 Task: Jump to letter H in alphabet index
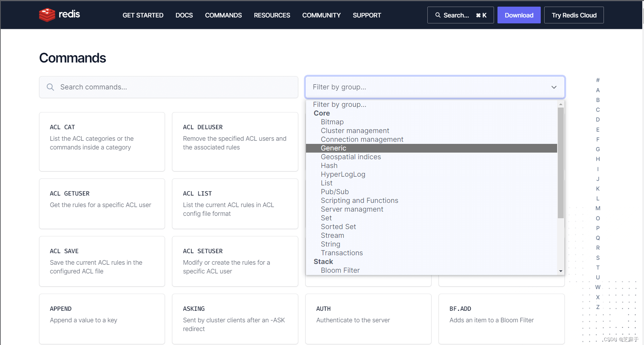pyautogui.click(x=598, y=159)
